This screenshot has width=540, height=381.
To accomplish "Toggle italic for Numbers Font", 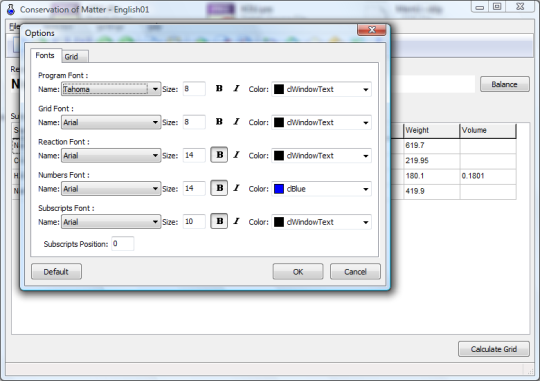I will 236,188.
